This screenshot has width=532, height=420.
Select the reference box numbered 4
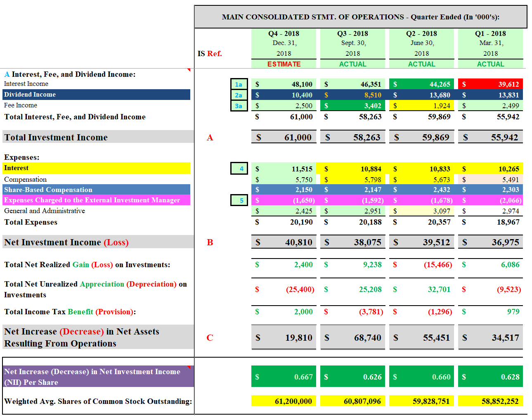point(239,168)
